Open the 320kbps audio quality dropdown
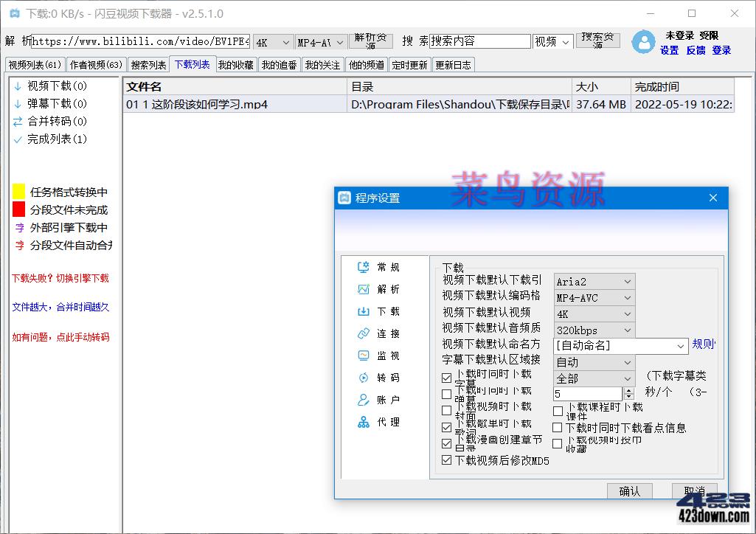756x534 pixels. pos(629,330)
